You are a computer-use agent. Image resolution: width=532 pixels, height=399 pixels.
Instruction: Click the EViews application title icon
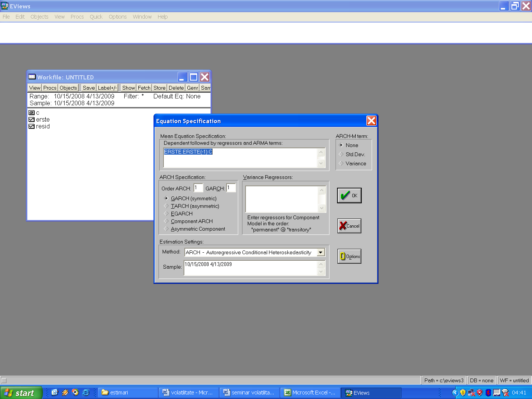pyautogui.click(x=5, y=6)
